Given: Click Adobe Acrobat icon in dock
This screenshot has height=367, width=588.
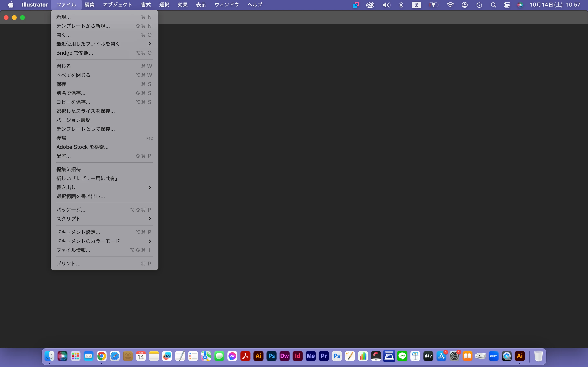Looking at the screenshot, I should point(245,356).
